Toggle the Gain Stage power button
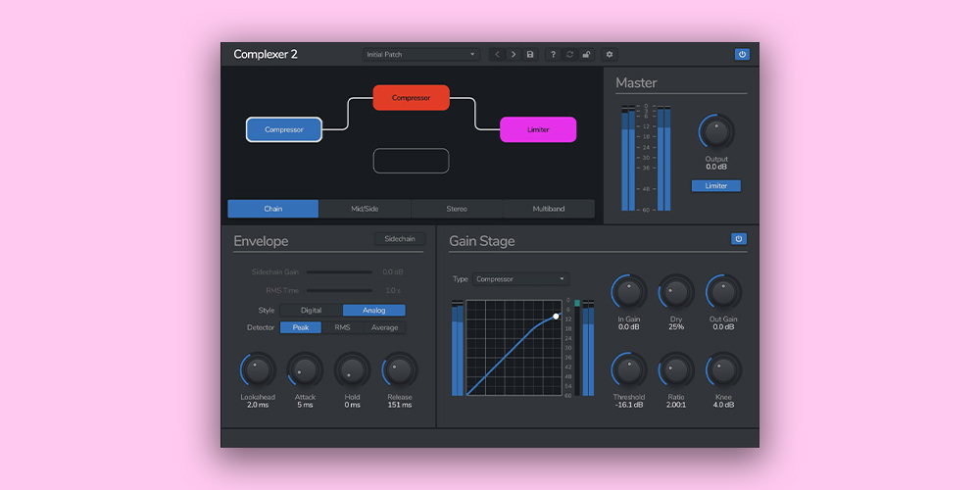The image size is (980, 490). coord(738,238)
